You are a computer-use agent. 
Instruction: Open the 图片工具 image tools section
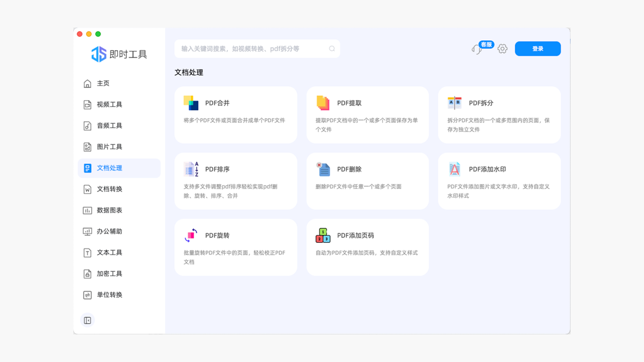tap(107, 147)
